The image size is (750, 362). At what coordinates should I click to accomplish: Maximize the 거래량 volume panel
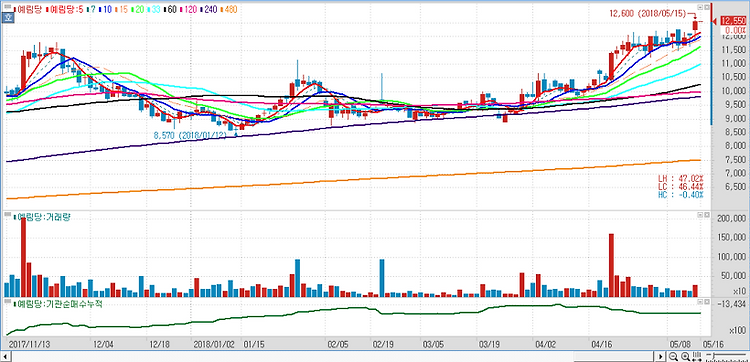pos(706,215)
